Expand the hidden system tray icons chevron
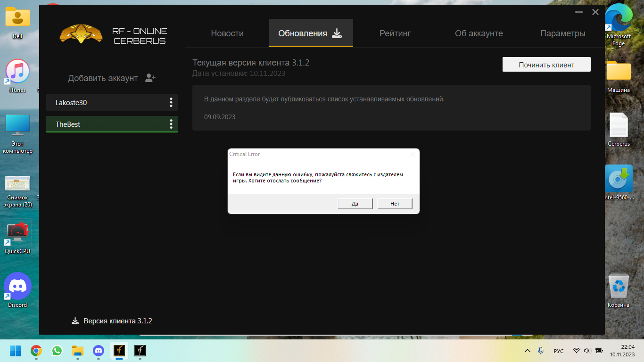Screen dimensions: 644x362 (x=528, y=351)
